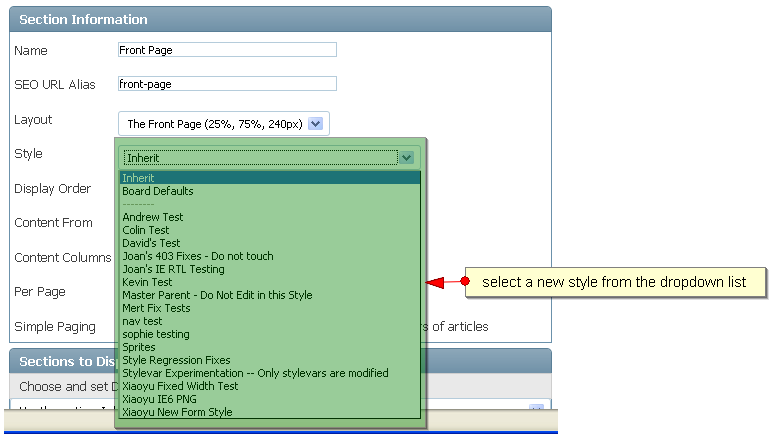
Task: Choose sophie testing from dropdown
Action: coord(155,334)
